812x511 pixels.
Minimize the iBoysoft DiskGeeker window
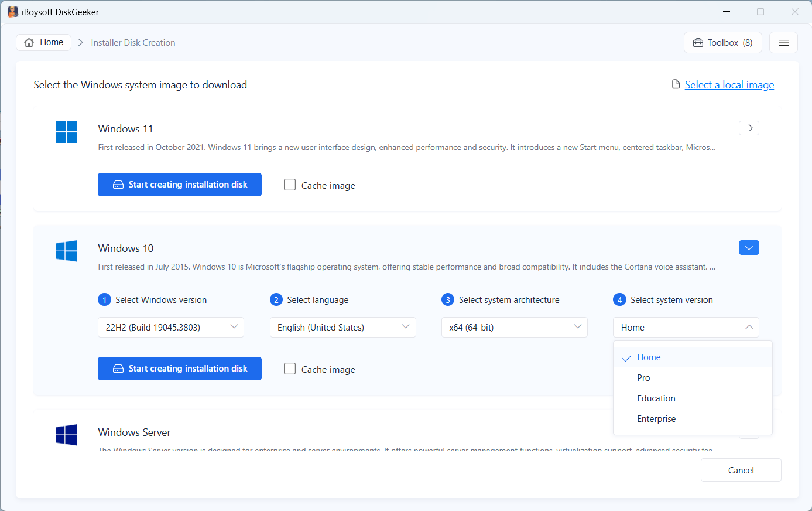point(727,12)
